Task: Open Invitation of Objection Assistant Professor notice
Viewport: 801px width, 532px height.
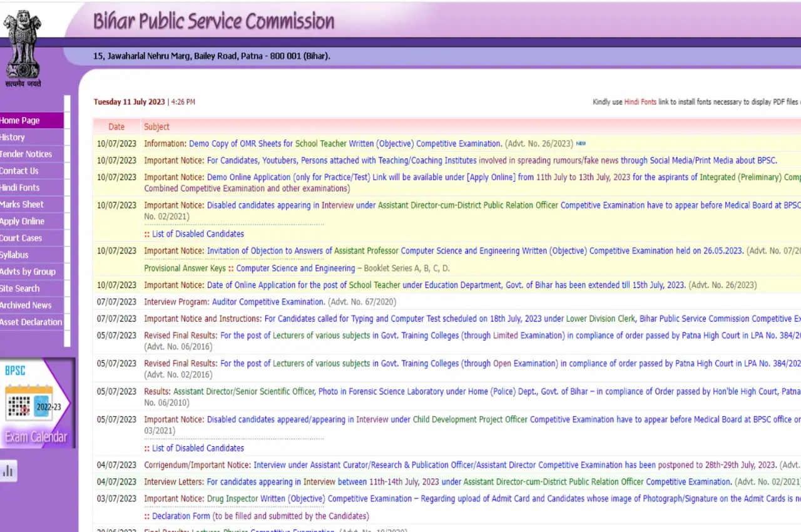Action: pyautogui.click(x=475, y=251)
